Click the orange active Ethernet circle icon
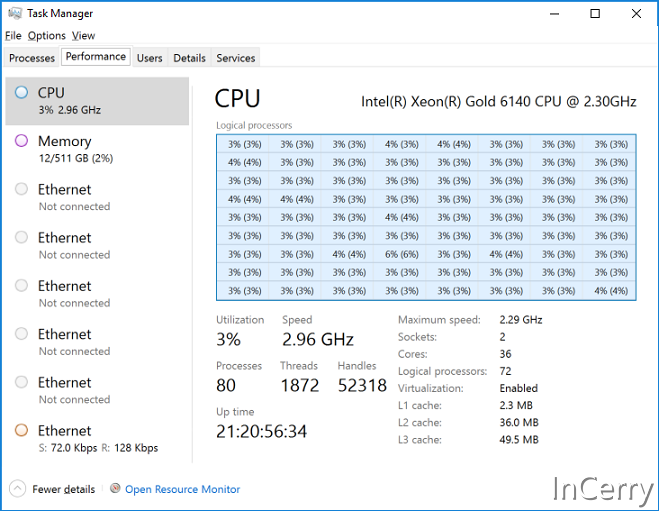Viewport: 659px width, 511px height. (22, 430)
